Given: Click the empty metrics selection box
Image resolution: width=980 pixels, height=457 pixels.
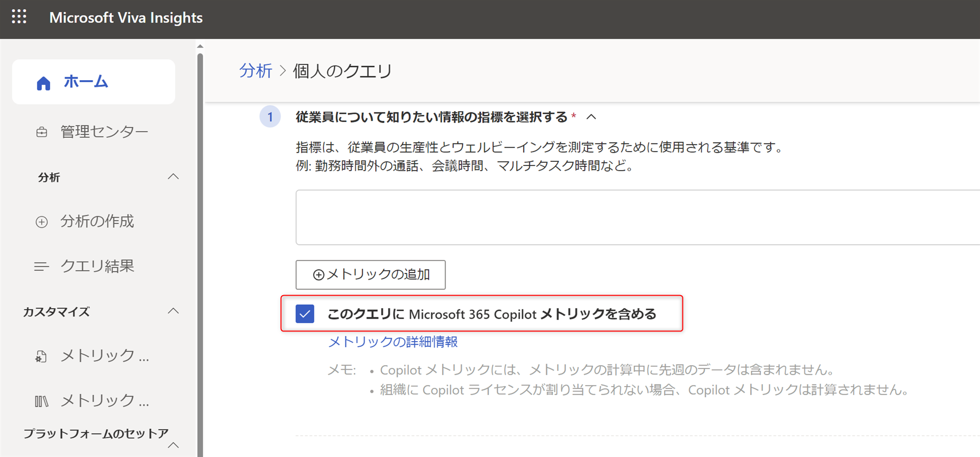Looking at the screenshot, I should pos(638,218).
